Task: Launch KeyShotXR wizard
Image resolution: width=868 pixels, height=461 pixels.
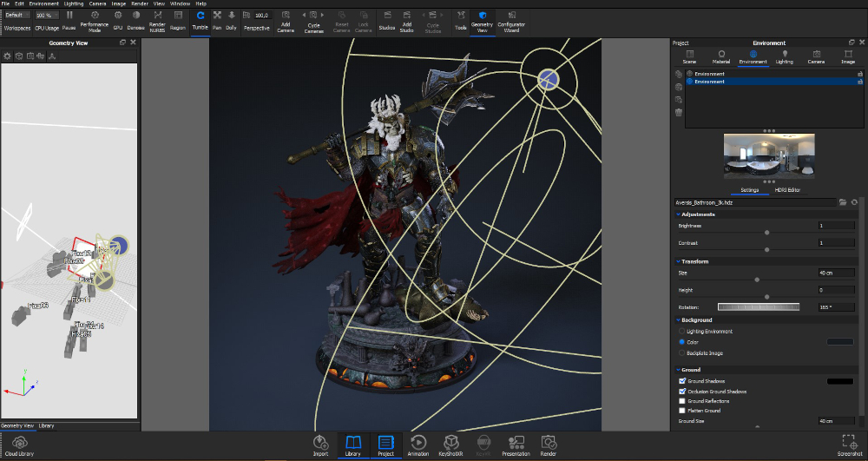Action: tap(451, 446)
